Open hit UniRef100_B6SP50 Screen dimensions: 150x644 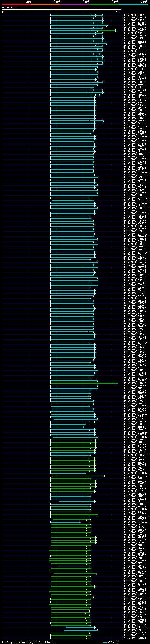pos(135,64)
